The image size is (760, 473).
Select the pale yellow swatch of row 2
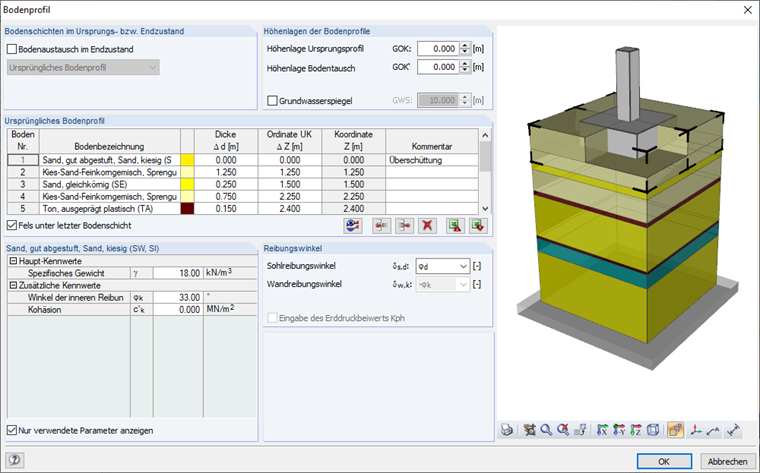(187, 172)
